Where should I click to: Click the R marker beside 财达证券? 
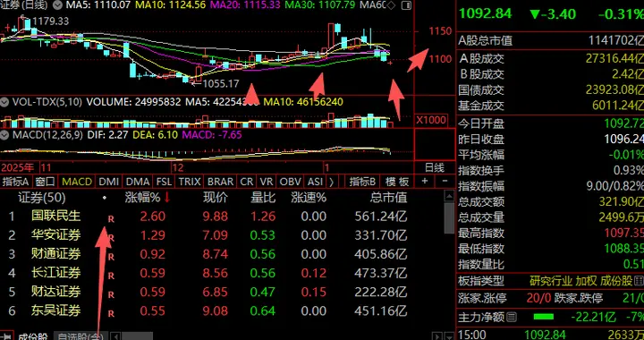[111, 295]
